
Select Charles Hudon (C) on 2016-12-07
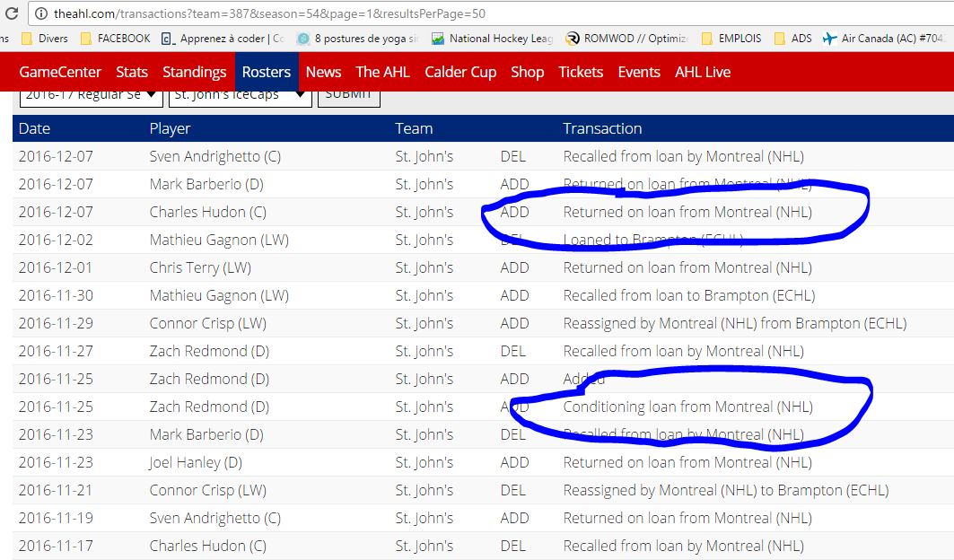click(x=208, y=212)
